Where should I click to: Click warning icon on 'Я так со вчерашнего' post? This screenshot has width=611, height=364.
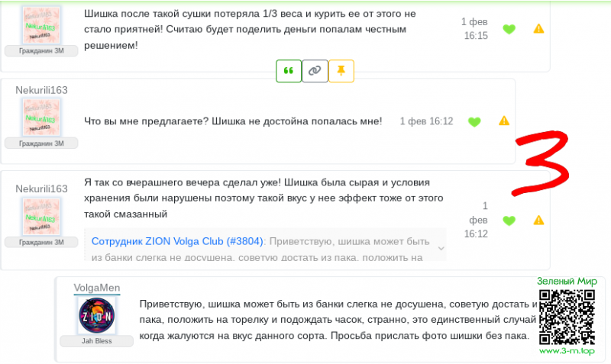point(538,221)
